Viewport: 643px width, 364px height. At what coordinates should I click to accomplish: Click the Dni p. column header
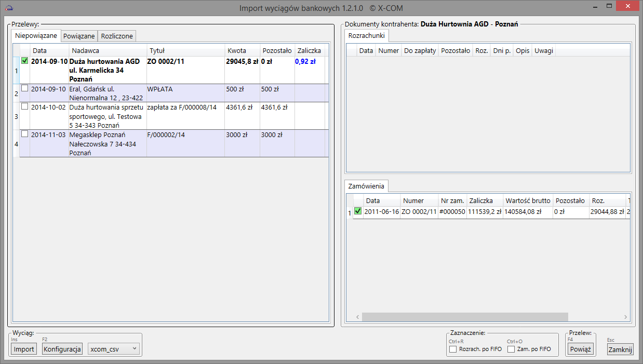pos(502,50)
